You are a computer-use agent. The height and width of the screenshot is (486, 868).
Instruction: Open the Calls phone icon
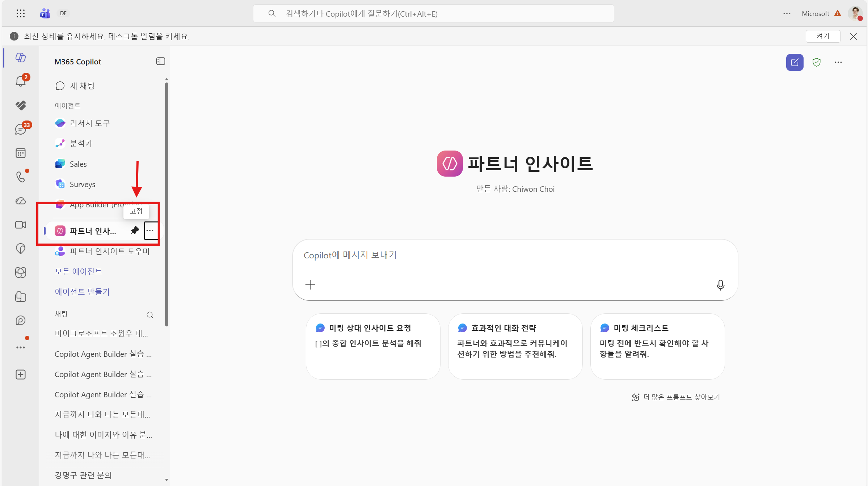click(x=21, y=177)
